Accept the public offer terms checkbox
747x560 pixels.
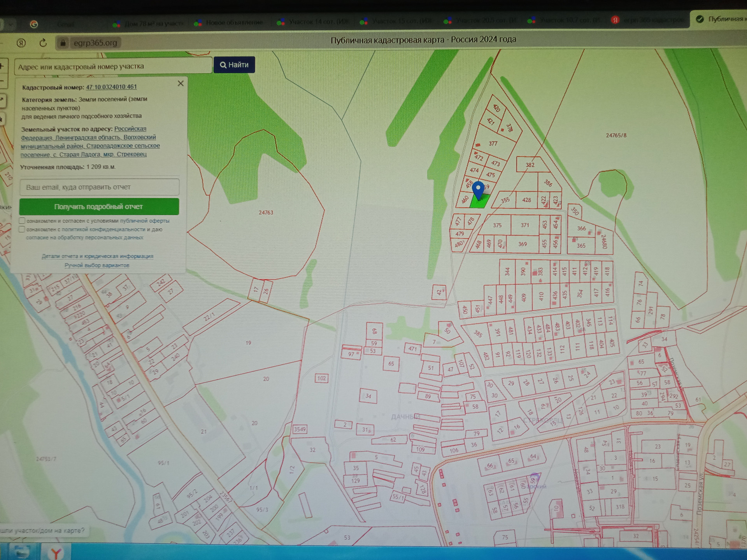point(22,221)
